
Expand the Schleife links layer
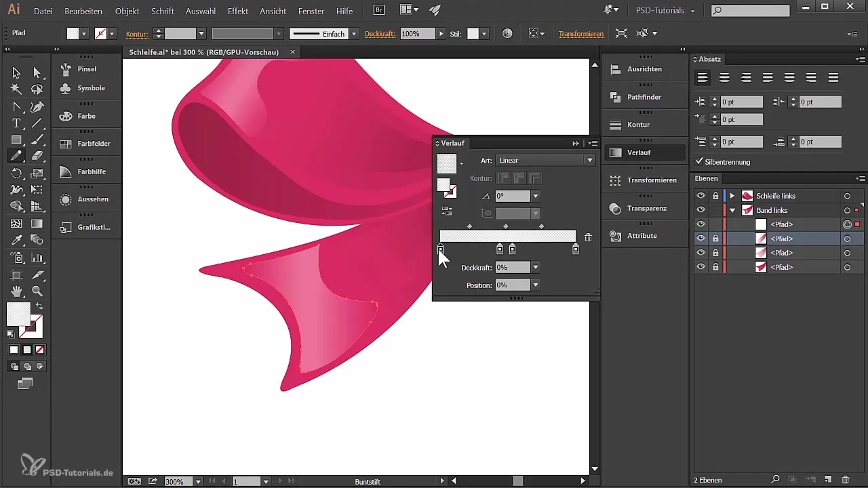(x=732, y=196)
